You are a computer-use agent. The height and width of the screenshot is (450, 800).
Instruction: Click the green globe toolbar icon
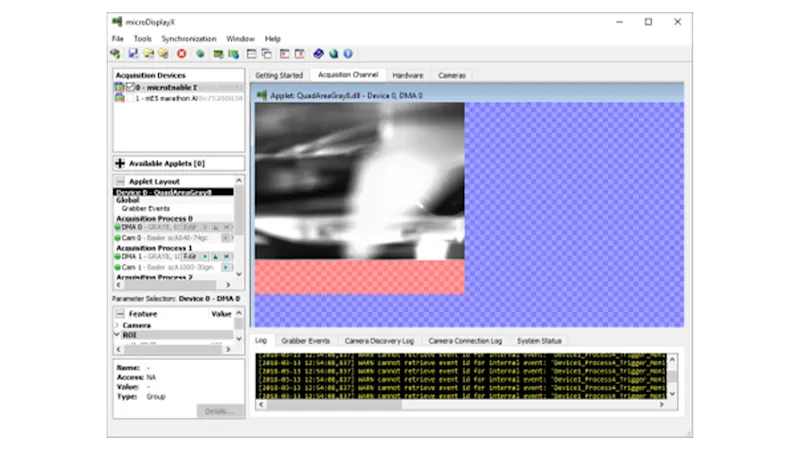200,54
